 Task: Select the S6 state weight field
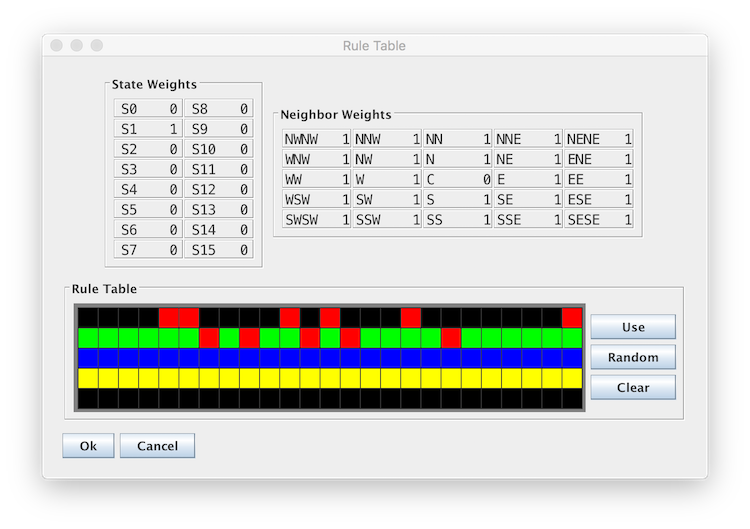point(148,229)
